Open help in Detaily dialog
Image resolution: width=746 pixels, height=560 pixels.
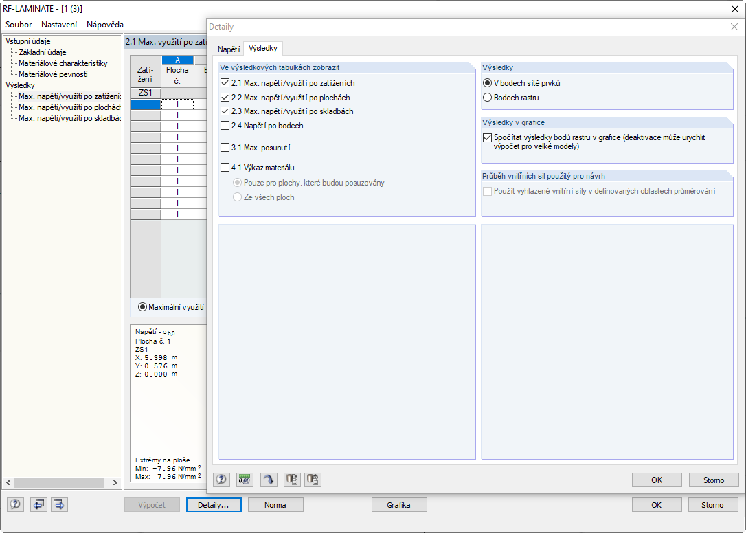221,480
